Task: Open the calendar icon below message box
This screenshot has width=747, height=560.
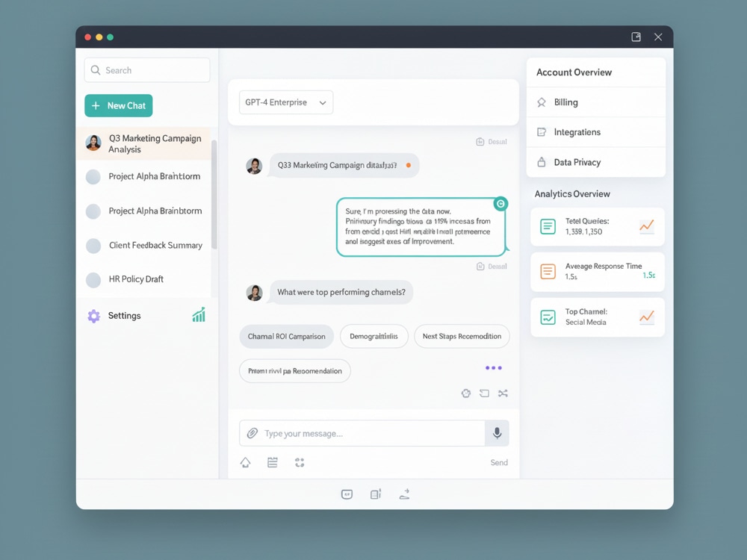Action: [273, 462]
